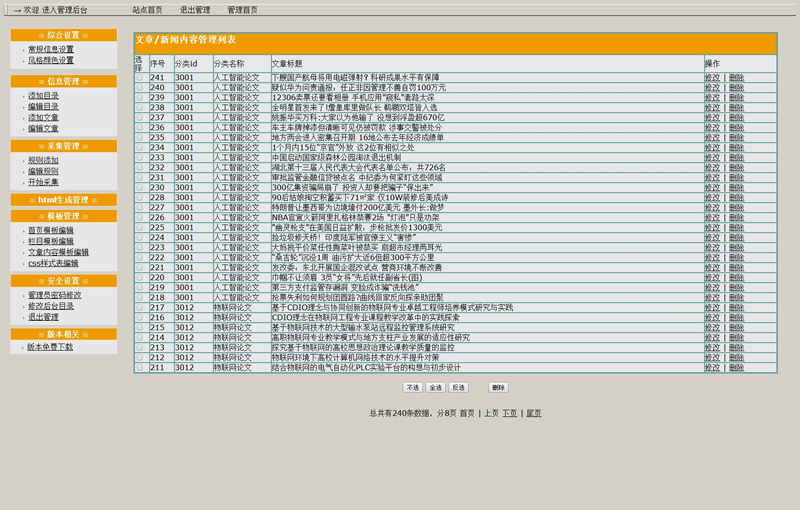Click 版本免费下载 link
Image resolution: width=800 pixels, height=510 pixels.
pyautogui.click(x=50, y=347)
